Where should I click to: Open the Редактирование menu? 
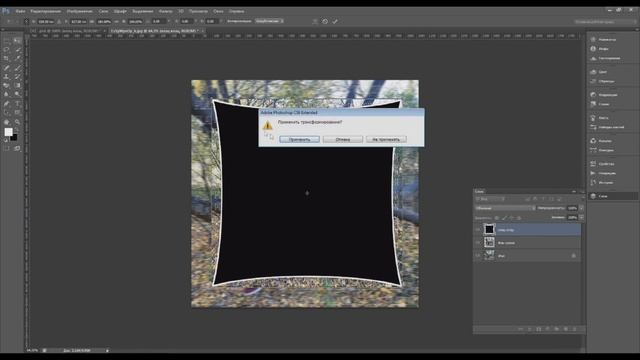pyautogui.click(x=46, y=11)
